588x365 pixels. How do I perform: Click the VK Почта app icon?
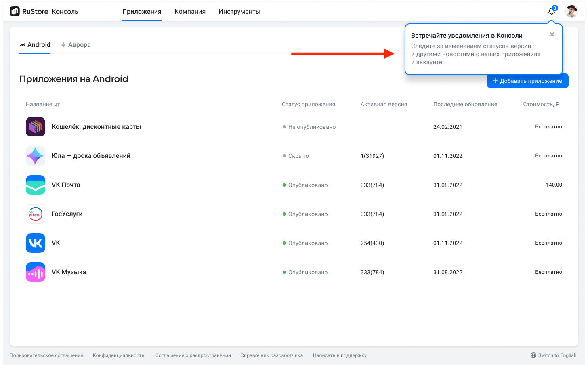tap(36, 185)
